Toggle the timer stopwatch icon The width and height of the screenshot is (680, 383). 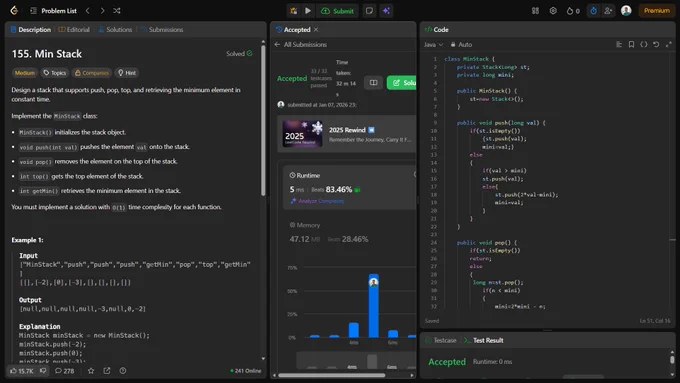593,11
